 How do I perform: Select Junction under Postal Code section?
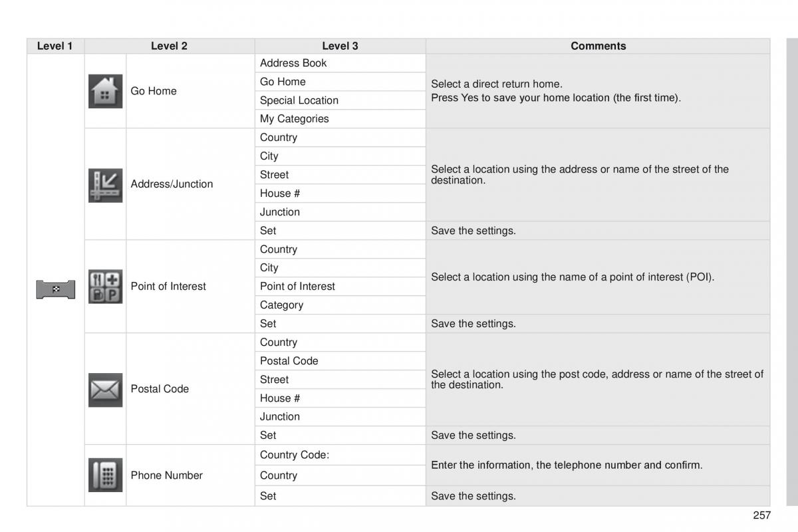340,417
